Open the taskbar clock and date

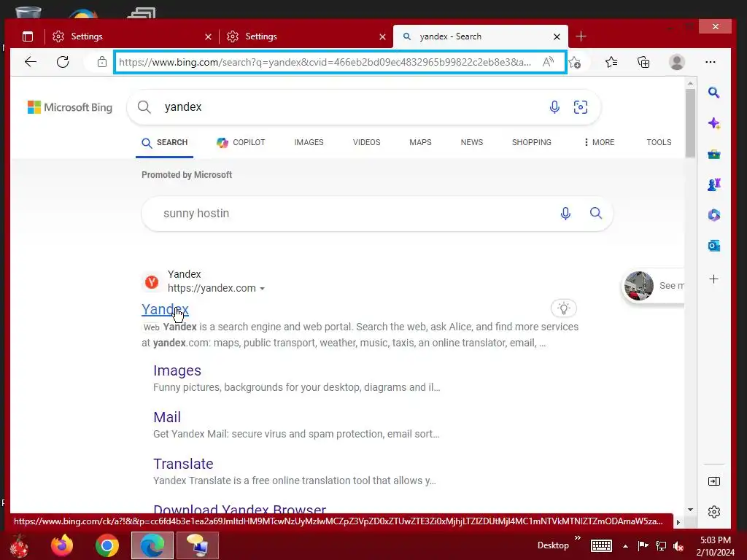715,545
